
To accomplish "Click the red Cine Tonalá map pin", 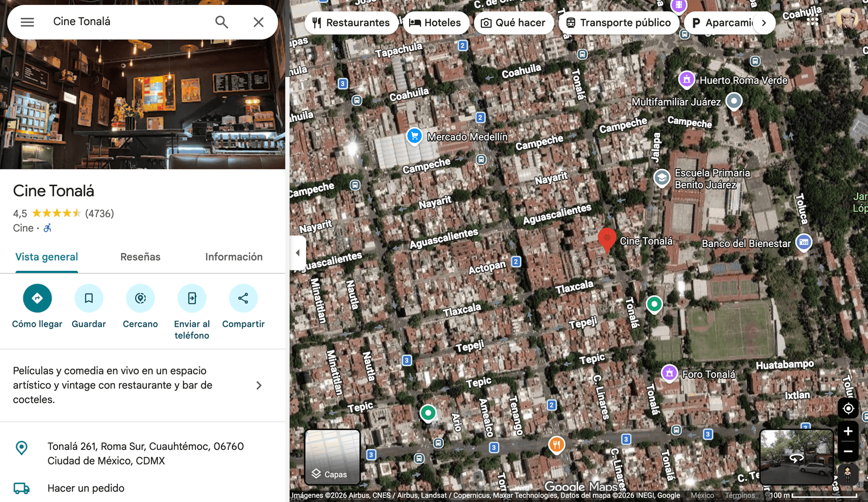I will coord(607,240).
